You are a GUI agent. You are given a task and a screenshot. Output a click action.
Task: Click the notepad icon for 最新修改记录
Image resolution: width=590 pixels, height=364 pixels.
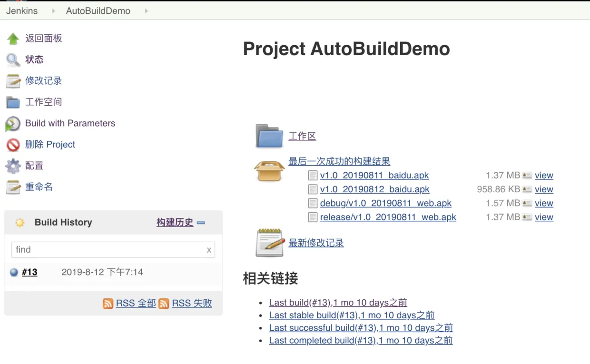[x=270, y=243]
